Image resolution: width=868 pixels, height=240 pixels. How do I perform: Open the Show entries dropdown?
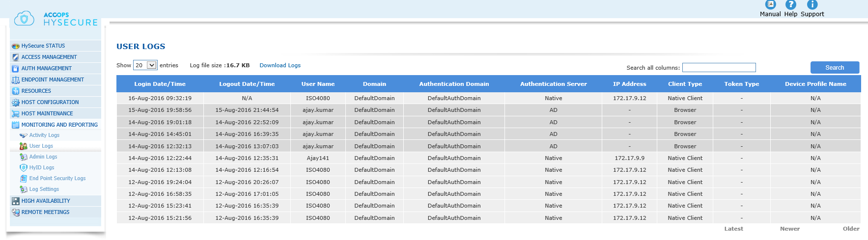pos(145,65)
